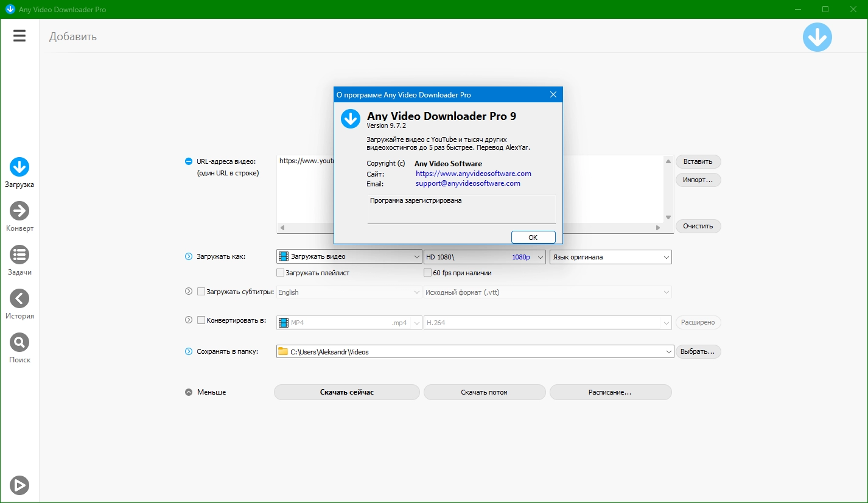Close the About dialog with X
Viewport: 868px width, 503px height.
(x=553, y=94)
